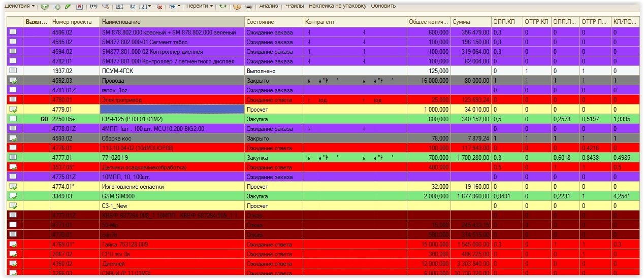Sort by the Важн... column header
The height and width of the screenshot is (279, 644).
[x=37, y=22]
